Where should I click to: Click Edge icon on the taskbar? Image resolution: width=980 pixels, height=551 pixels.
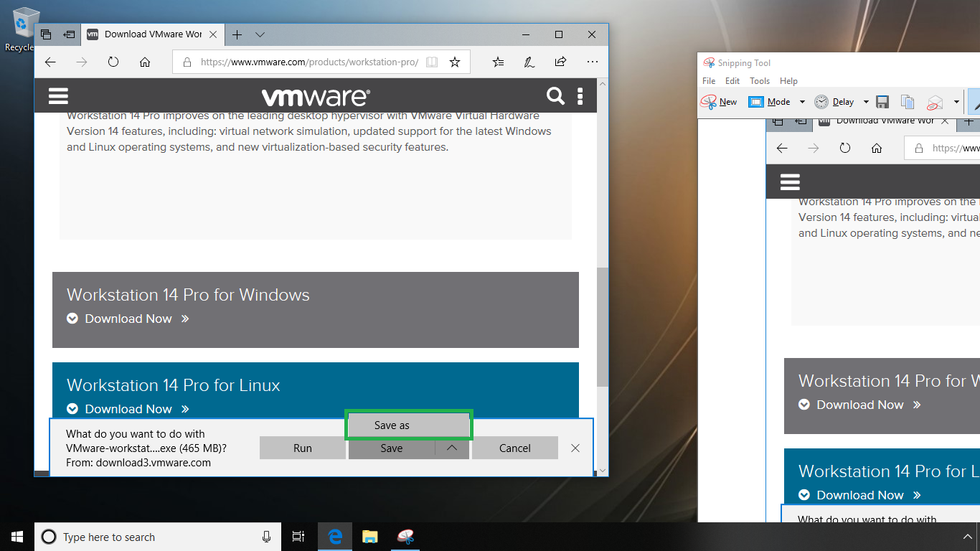coord(335,537)
